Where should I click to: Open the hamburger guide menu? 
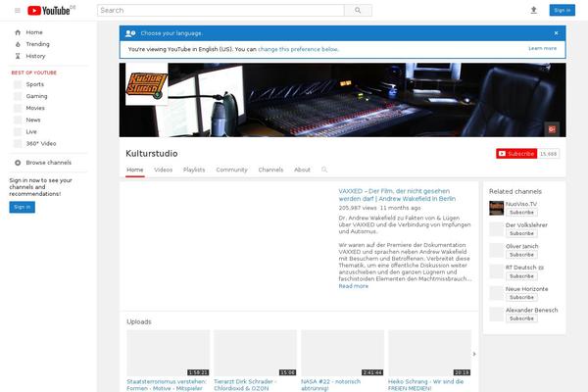(x=18, y=11)
